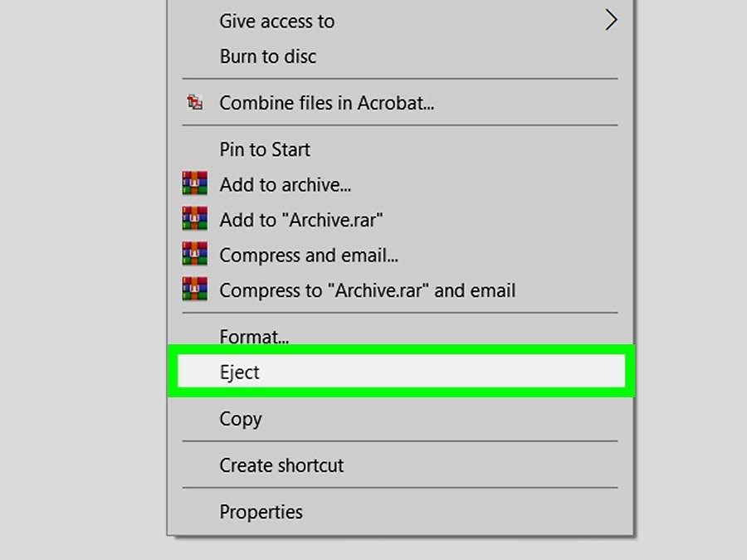Click the WinRAR icon next to Add to archive...

(x=195, y=184)
